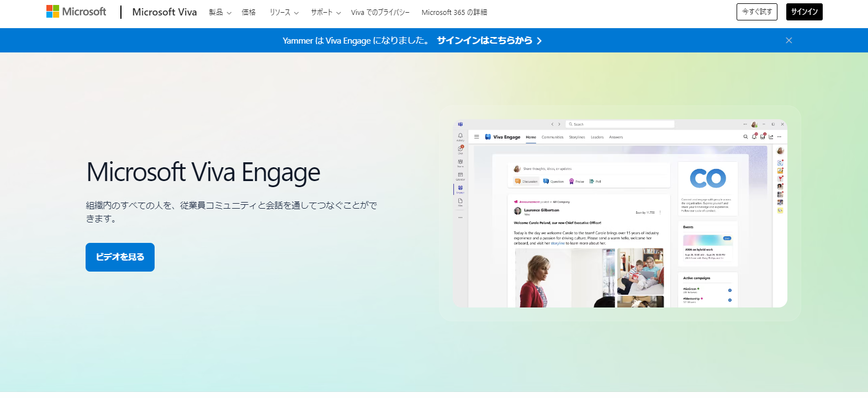The image size is (868, 398).
Task: Click the Microsoft Viva Engage heading text
Action: point(203,172)
